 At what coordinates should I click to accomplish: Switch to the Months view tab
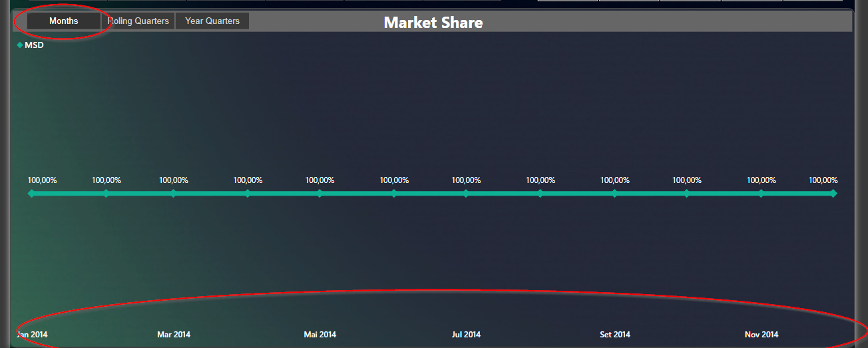pos(64,21)
